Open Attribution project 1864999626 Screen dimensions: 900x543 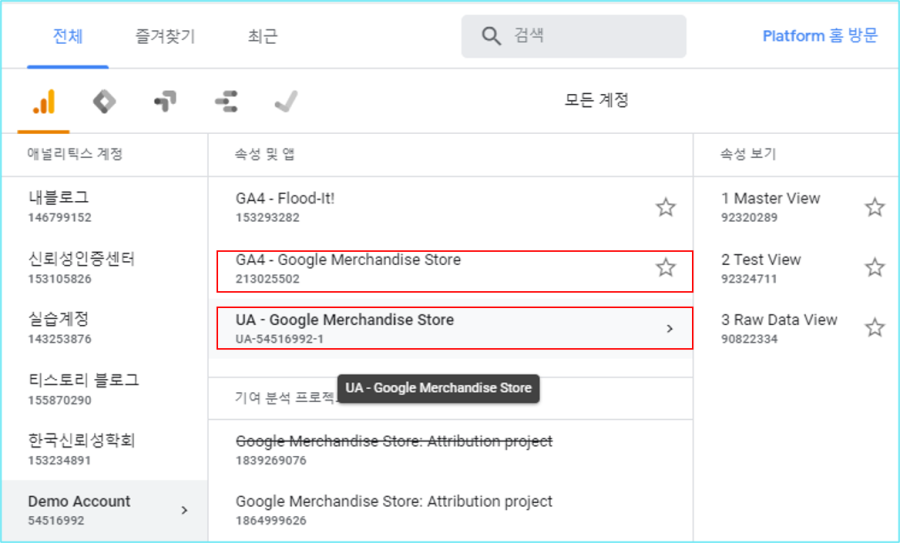pyautogui.click(x=451, y=510)
